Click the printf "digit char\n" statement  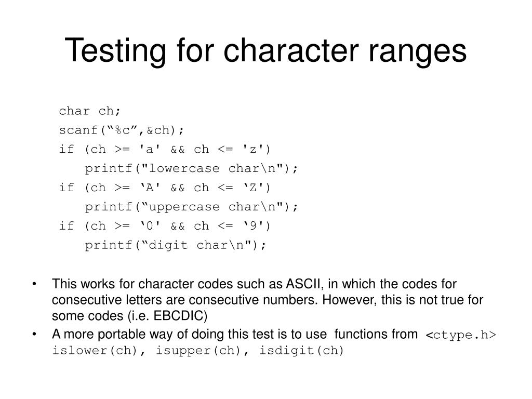[176, 245]
